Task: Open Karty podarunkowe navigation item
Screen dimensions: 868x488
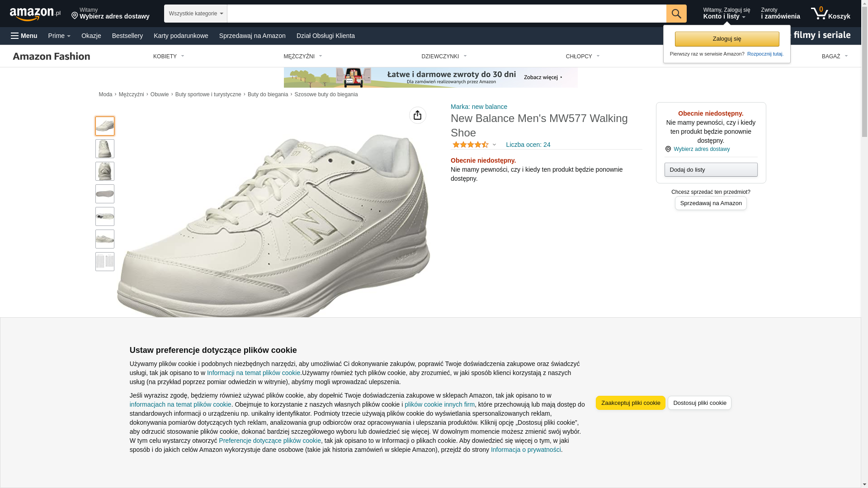Action: pos(181,36)
